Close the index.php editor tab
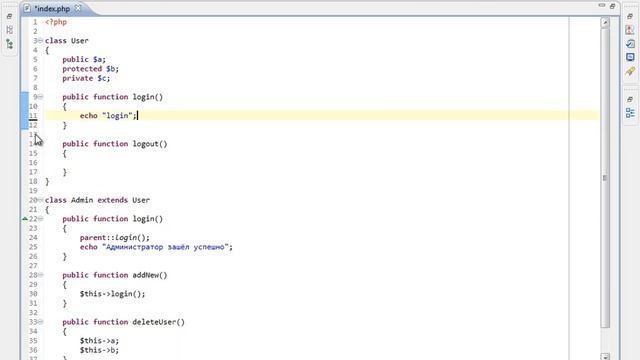The width and height of the screenshot is (640, 360). click(77, 8)
